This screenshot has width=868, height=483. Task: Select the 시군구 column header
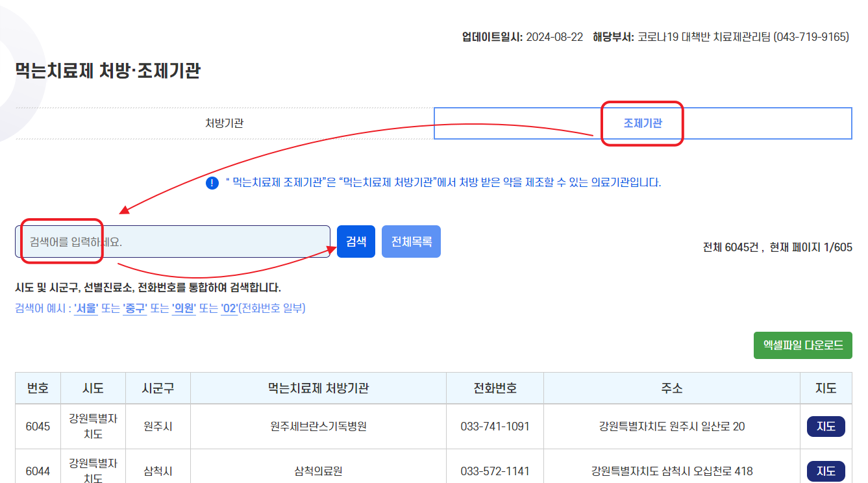coord(158,388)
